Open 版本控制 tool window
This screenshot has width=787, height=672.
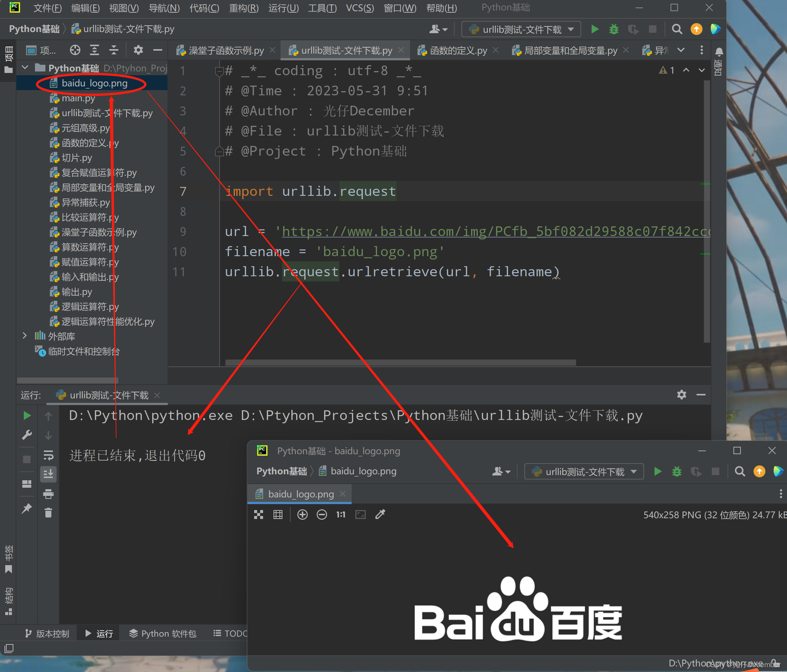pyautogui.click(x=47, y=634)
